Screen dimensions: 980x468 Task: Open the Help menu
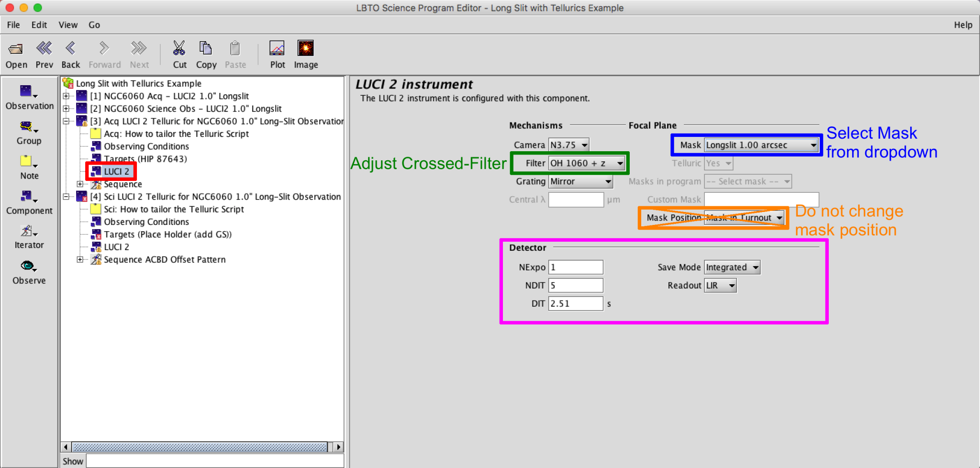(963, 25)
